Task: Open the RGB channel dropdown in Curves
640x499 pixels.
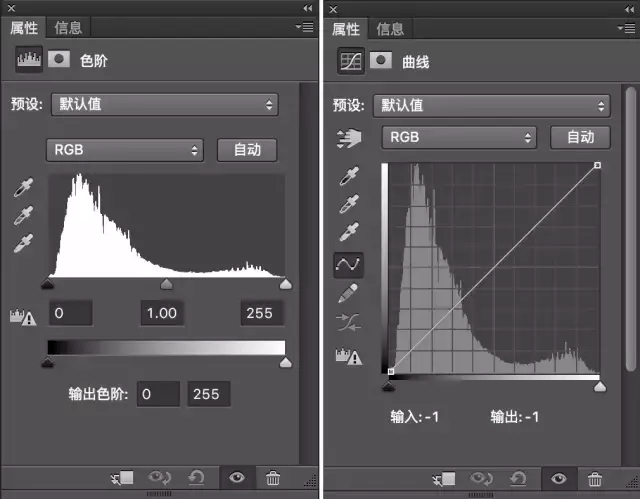Action: pyautogui.click(x=459, y=137)
